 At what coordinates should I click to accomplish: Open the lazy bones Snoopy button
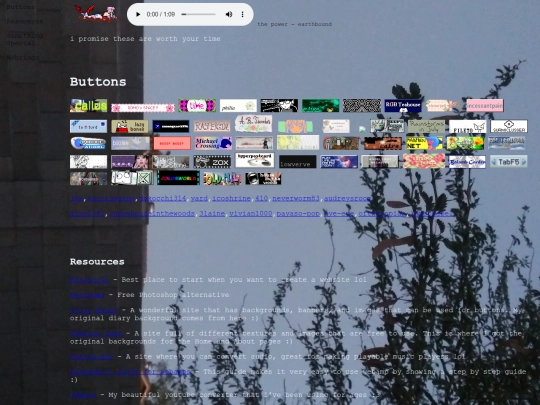click(130, 126)
